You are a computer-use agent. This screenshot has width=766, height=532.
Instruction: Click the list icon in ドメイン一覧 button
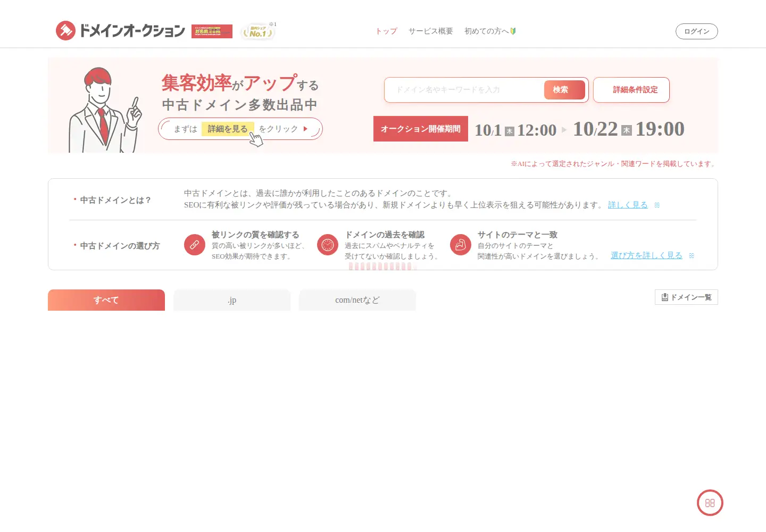(x=665, y=297)
